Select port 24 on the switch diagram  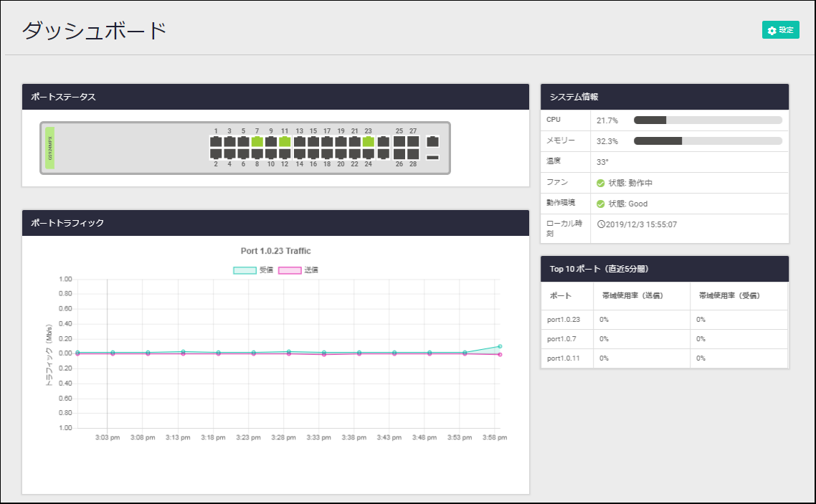(368, 153)
